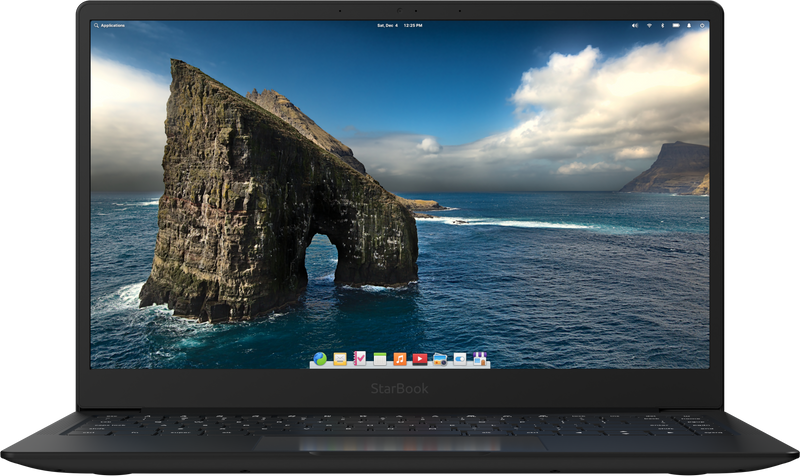Open the session power menu icon
The width and height of the screenshot is (800, 476).
(702, 25)
